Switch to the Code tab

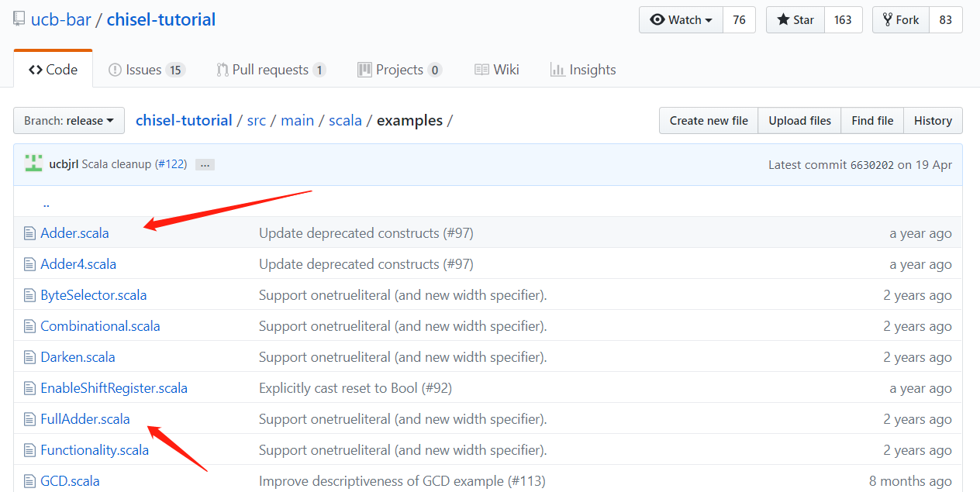53,70
